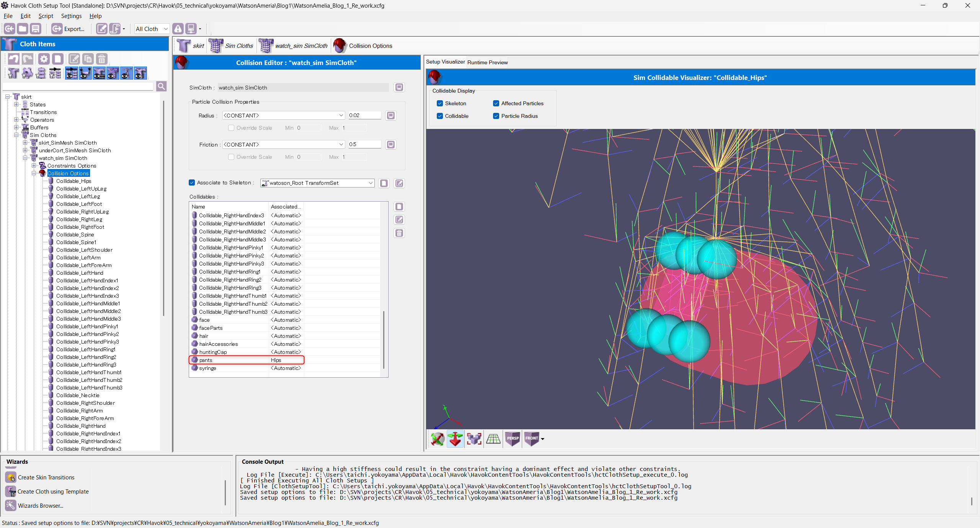The width and height of the screenshot is (980, 528).
Task: Open the arrow menu next to the FRONT cube
Action: pos(542,439)
